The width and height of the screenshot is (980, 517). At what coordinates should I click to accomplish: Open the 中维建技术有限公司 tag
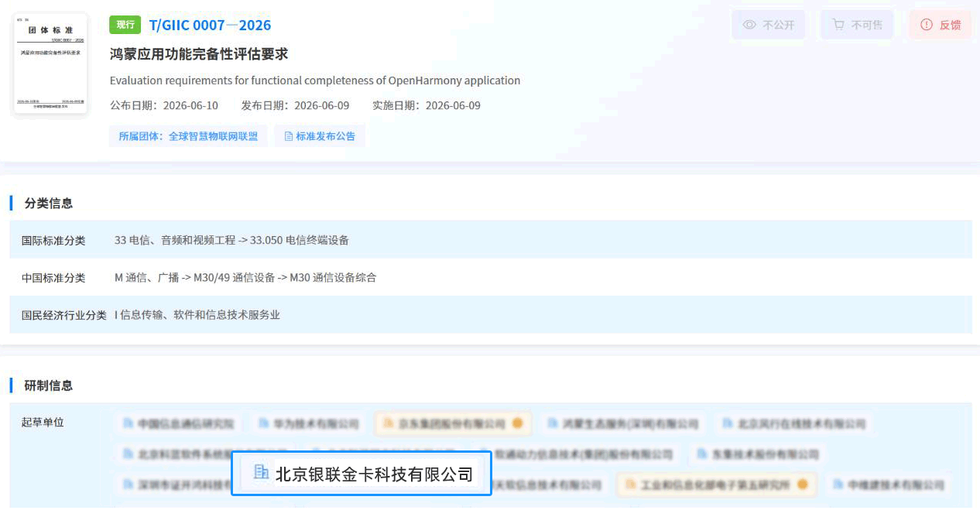pos(888,484)
